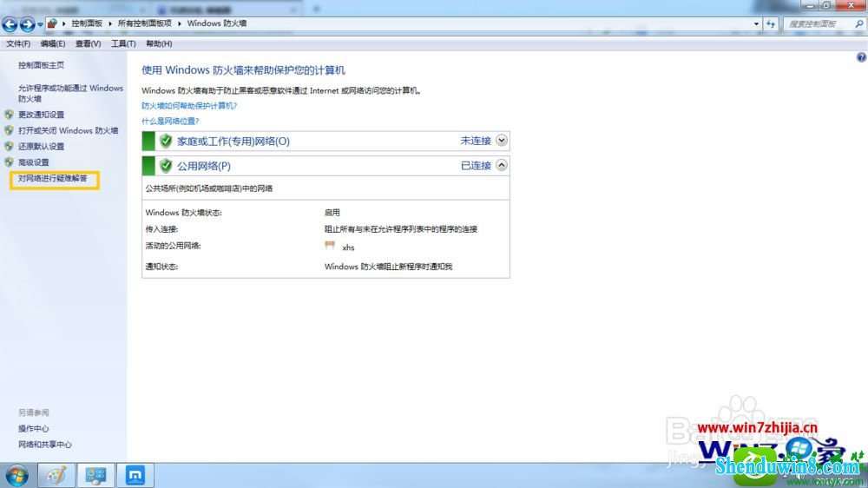Click shield icon beside 高级设置
This screenshot has width=868, height=488.
click(x=9, y=162)
